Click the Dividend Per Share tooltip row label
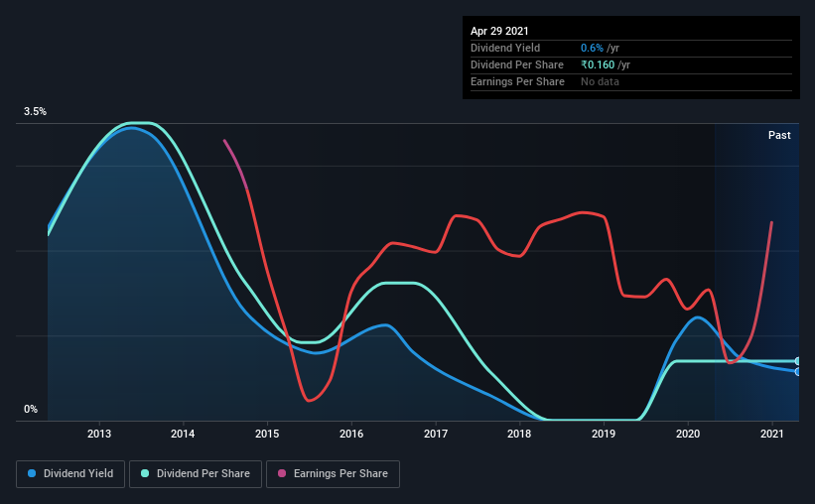 [x=517, y=64]
